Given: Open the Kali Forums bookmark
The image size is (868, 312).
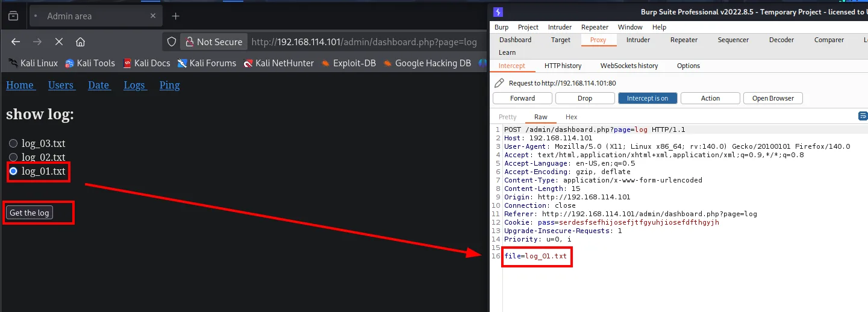Looking at the screenshot, I should pyautogui.click(x=207, y=63).
